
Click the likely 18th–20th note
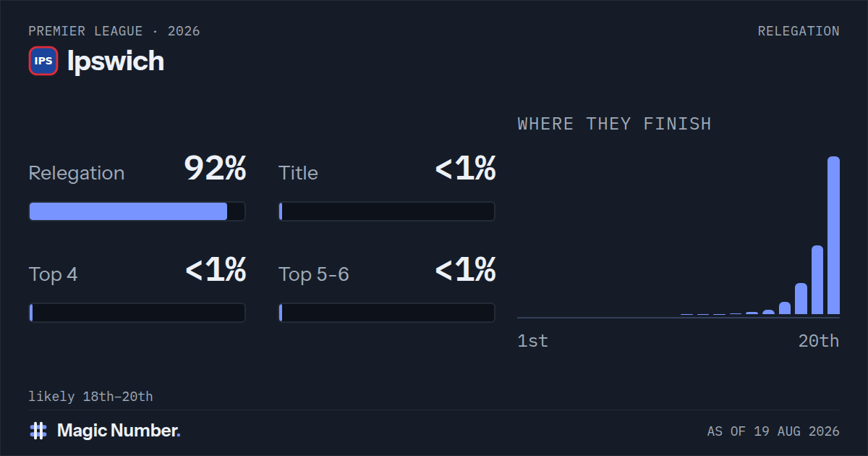[x=90, y=397]
